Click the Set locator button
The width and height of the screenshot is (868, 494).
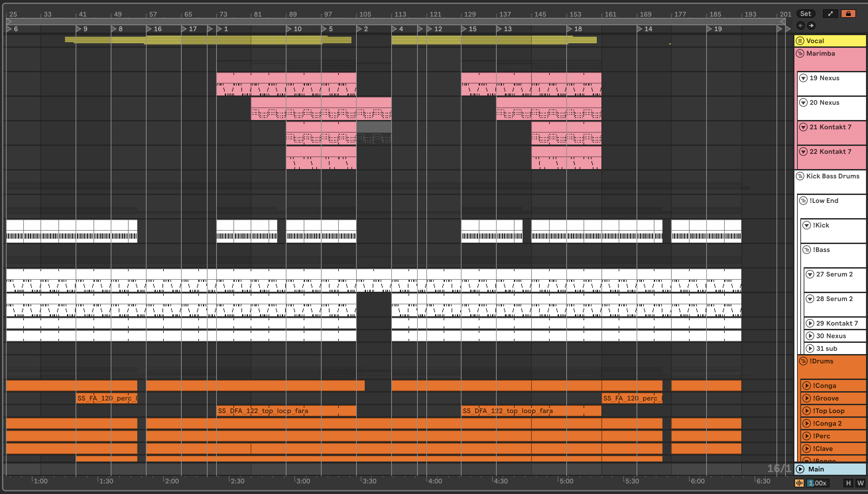pos(805,14)
